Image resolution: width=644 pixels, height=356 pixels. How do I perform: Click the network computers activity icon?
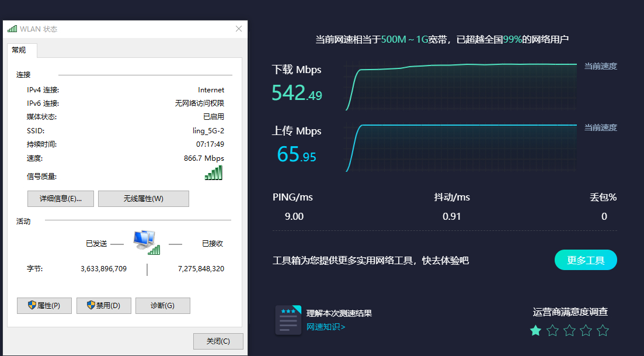point(147,243)
